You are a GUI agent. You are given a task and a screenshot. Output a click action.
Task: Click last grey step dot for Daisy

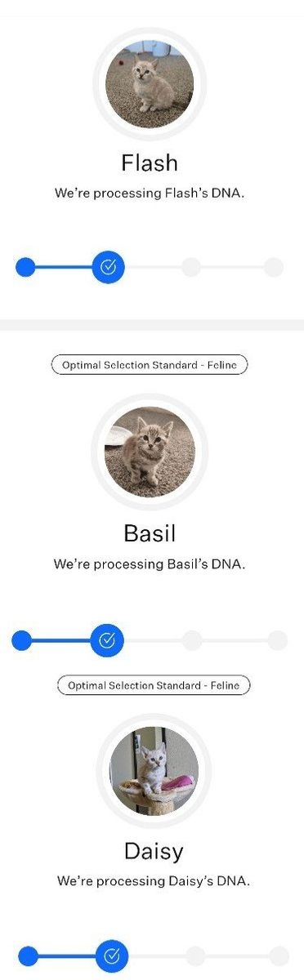click(x=279, y=955)
